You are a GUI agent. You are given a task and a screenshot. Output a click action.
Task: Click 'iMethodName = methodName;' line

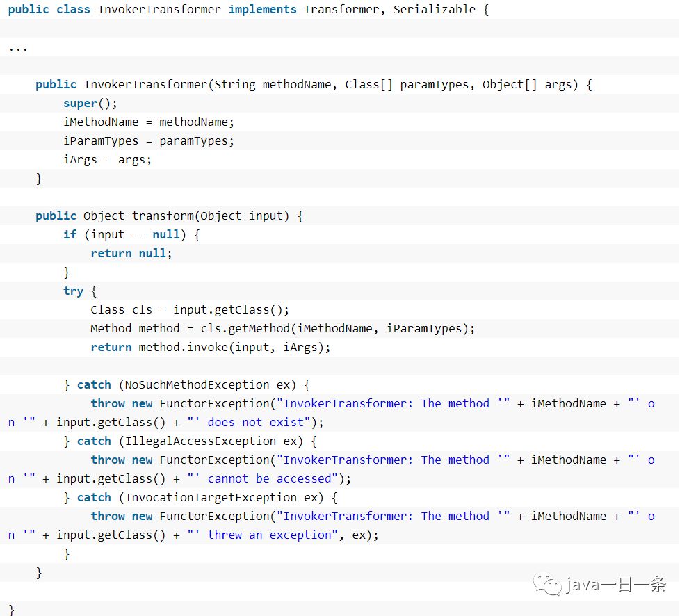click(x=149, y=122)
